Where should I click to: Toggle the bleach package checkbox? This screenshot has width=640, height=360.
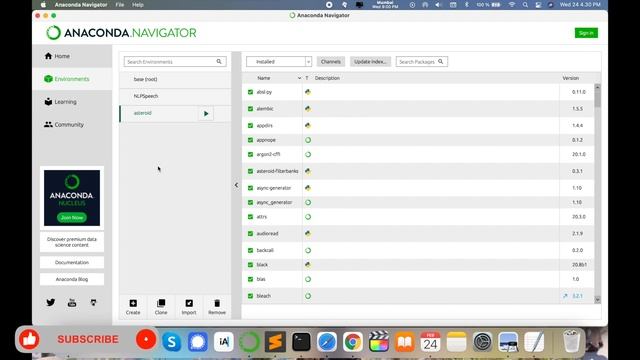click(x=250, y=296)
